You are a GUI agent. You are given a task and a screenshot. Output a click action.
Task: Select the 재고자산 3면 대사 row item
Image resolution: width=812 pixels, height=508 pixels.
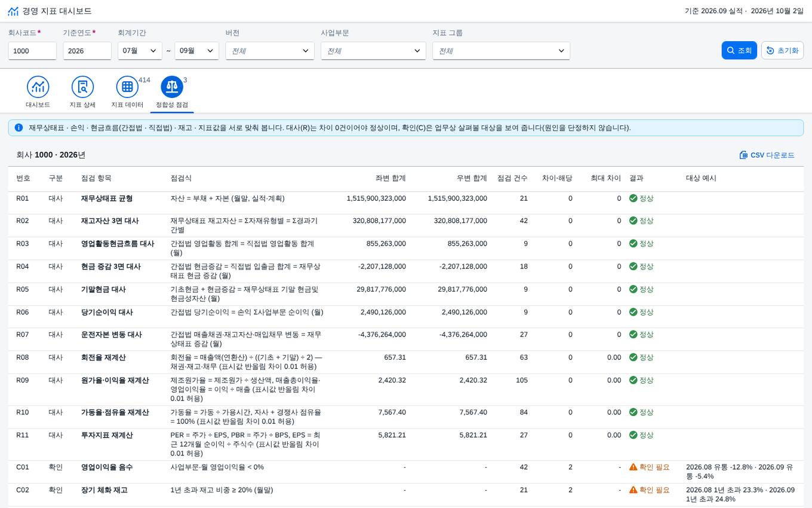click(x=110, y=221)
